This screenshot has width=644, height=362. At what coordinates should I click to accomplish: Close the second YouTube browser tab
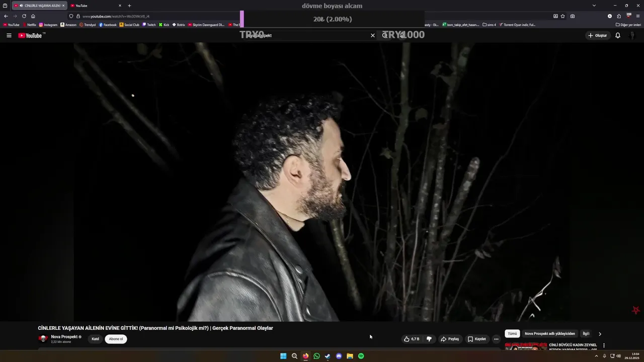click(x=120, y=6)
